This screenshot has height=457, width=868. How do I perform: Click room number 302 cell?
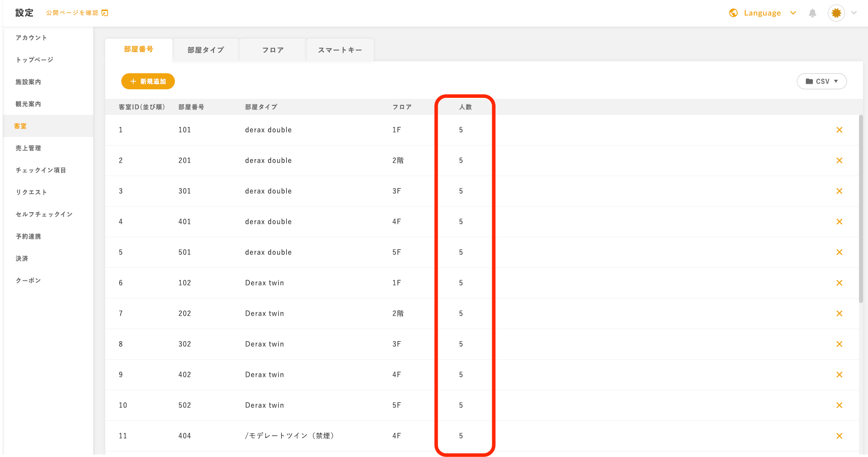coord(184,344)
